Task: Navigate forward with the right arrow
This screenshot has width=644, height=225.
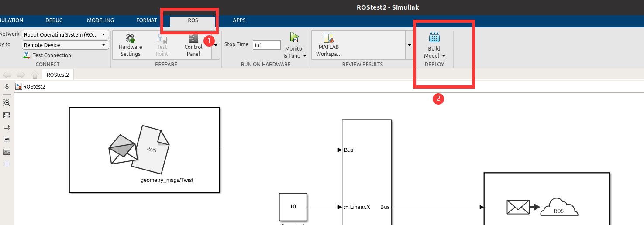Action: tap(21, 75)
